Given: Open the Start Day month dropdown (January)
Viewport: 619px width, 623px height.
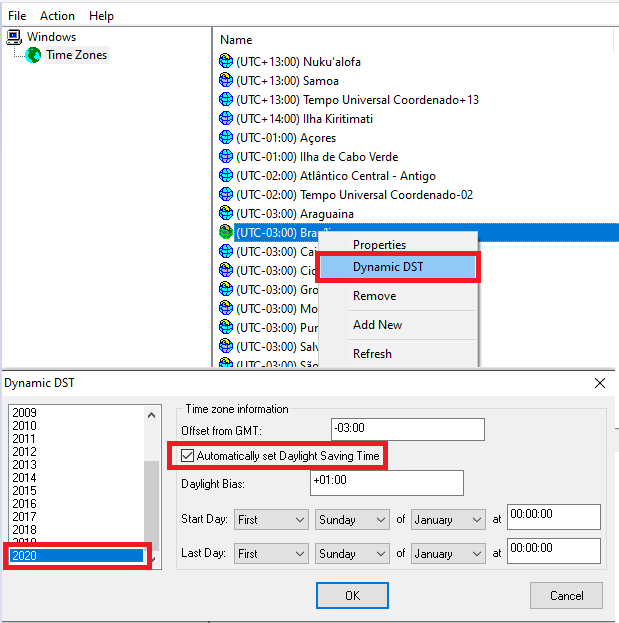Looking at the screenshot, I should pyautogui.click(x=448, y=520).
